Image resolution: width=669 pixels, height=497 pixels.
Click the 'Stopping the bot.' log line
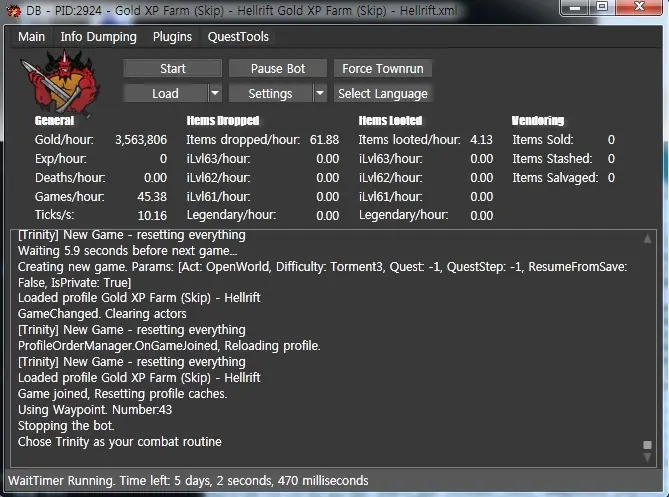click(66, 426)
